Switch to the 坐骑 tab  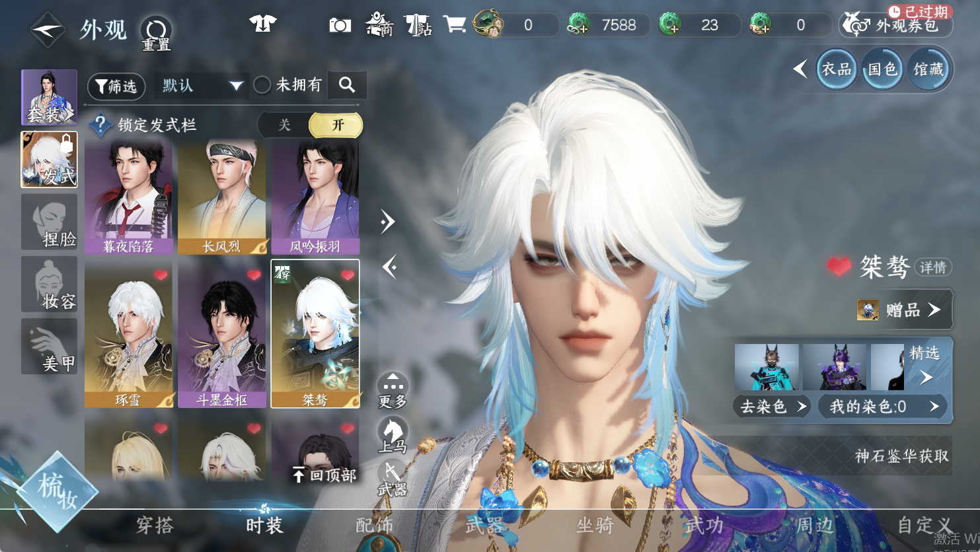pyautogui.click(x=595, y=526)
